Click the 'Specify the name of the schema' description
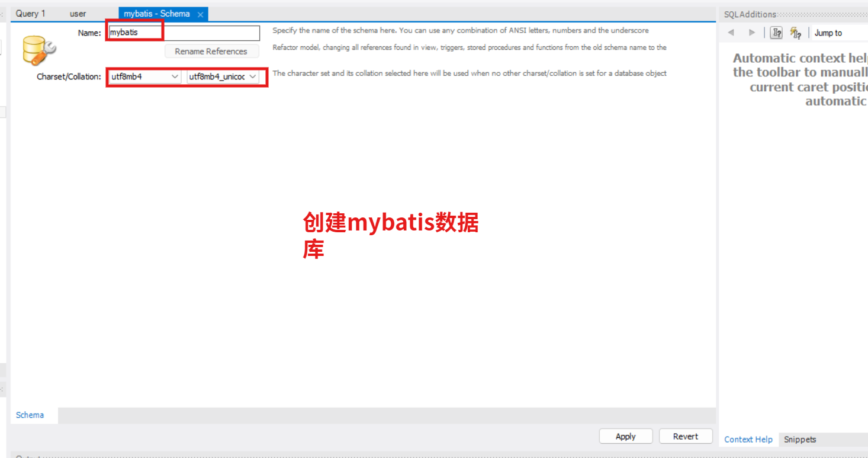 click(x=461, y=30)
